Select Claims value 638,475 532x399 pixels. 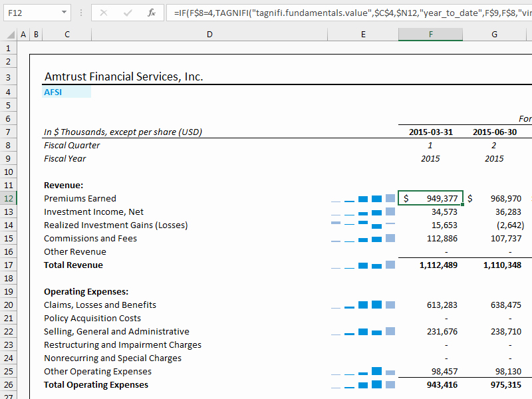pos(506,305)
